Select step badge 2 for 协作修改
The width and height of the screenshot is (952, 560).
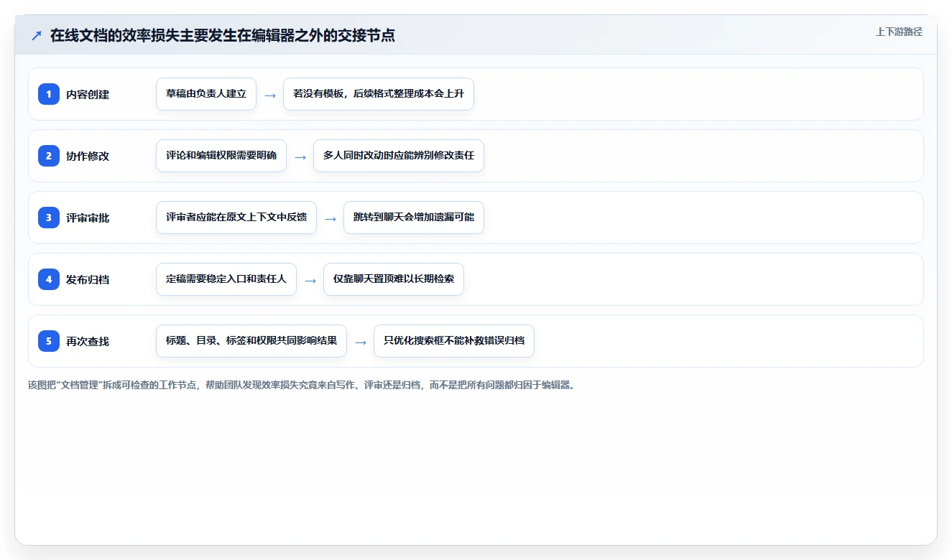pos(49,156)
